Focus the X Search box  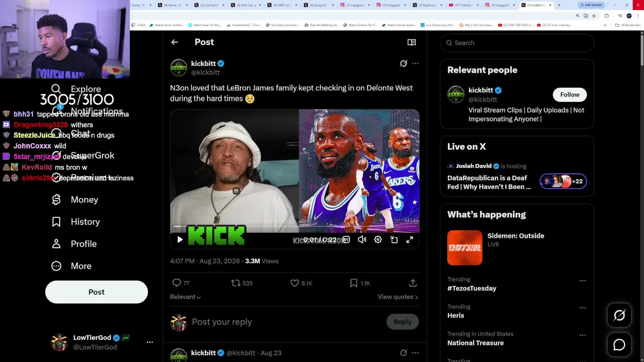[x=517, y=43]
